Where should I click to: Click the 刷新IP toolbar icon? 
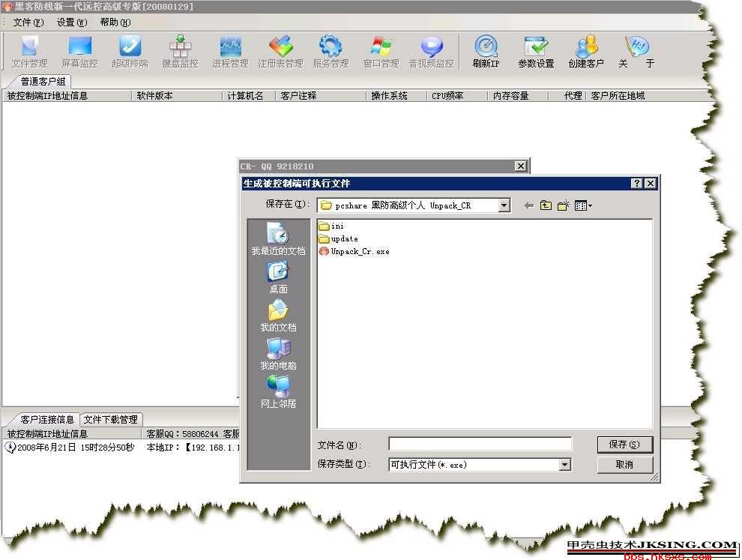click(486, 50)
